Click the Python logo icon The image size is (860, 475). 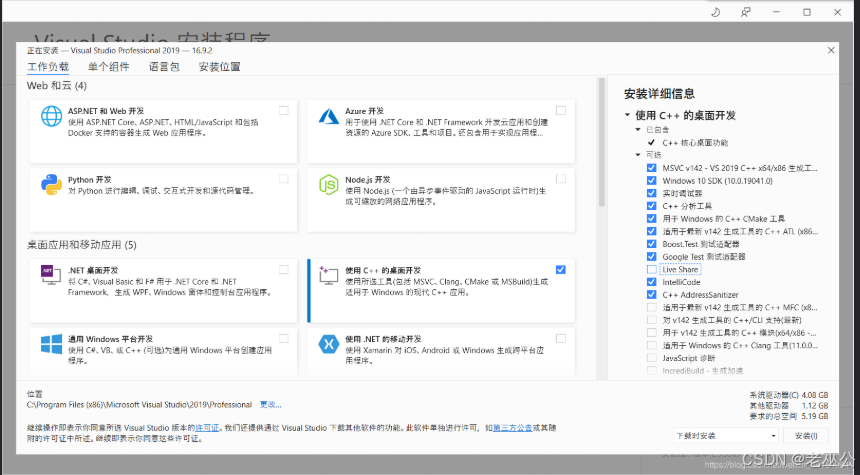coord(52,185)
